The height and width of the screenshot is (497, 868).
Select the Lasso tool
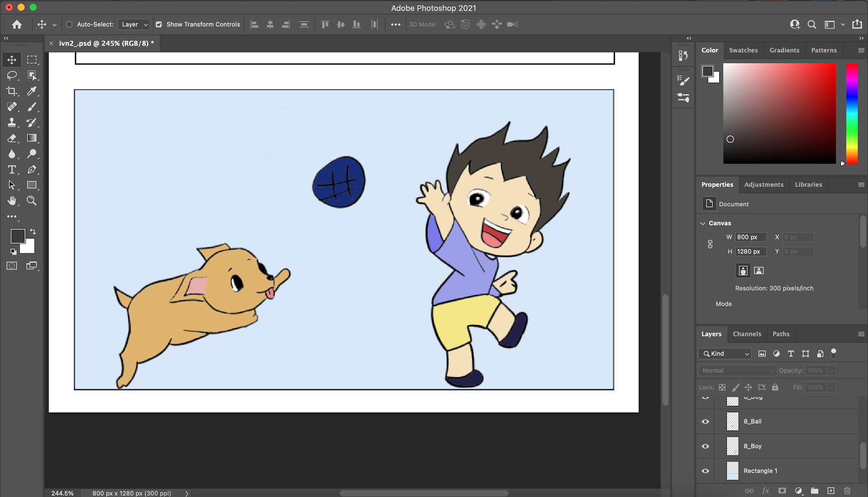click(x=12, y=75)
